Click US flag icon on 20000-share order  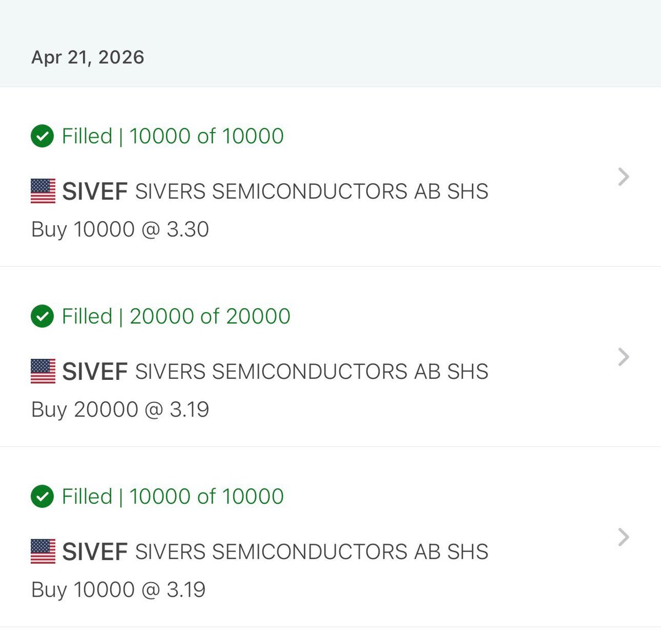pyautogui.click(x=43, y=371)
